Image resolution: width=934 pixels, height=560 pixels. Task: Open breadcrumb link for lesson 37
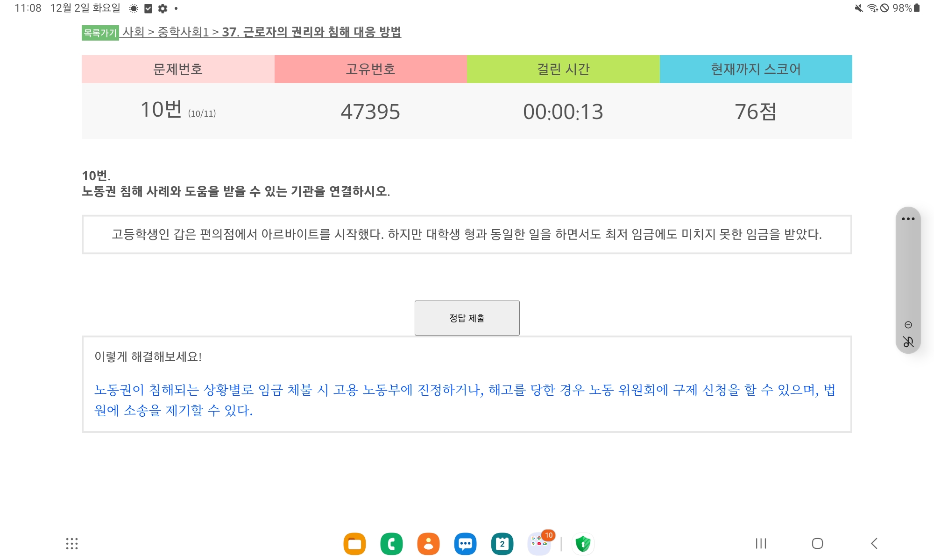coord(311,32)
